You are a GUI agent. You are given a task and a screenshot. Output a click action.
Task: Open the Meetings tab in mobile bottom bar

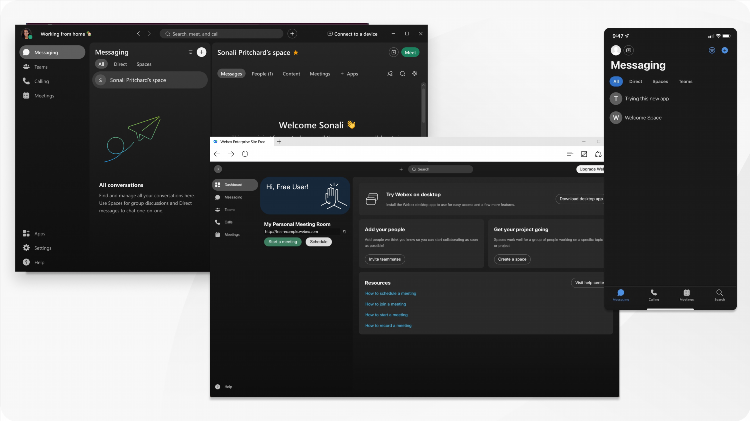click(x=686, y=295)
